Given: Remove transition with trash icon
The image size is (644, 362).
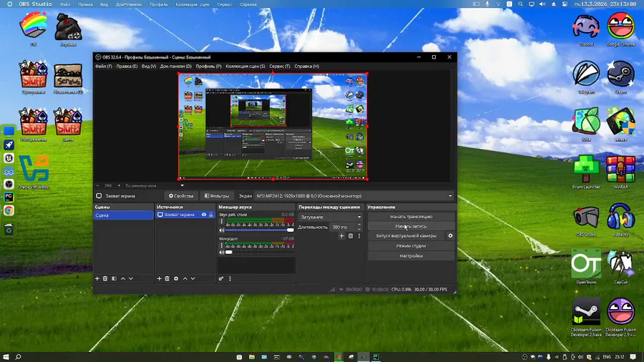Looking at the screenshot, I should tap(351, 236).
